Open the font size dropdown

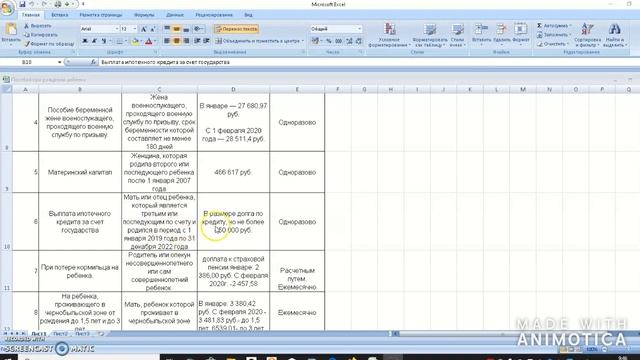[135, 29]
